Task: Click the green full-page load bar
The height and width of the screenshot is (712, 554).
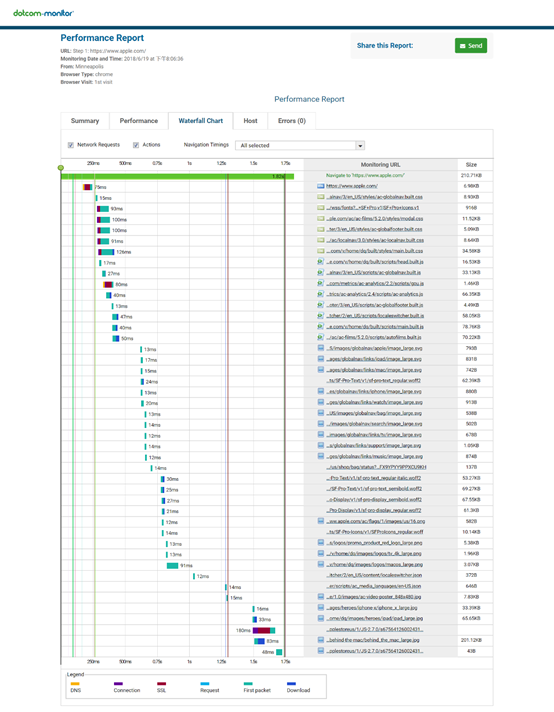Action: click(x=178, y=176)
